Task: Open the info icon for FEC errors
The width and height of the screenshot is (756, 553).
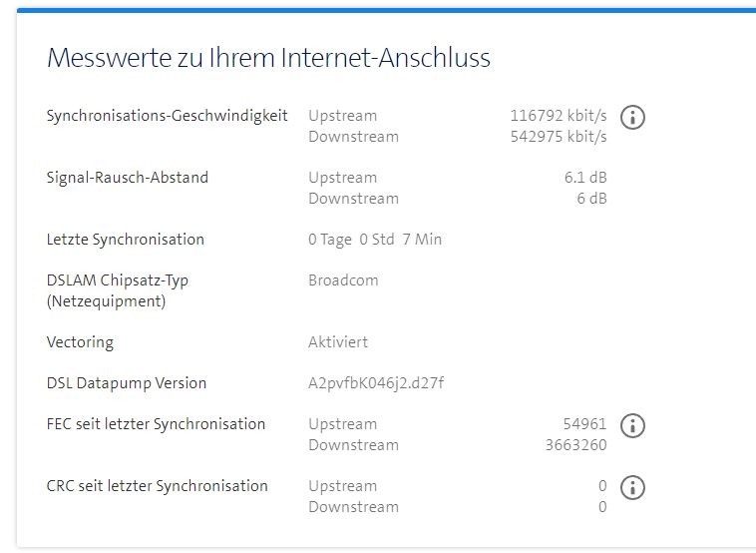Action: click(x=633, y=425)
